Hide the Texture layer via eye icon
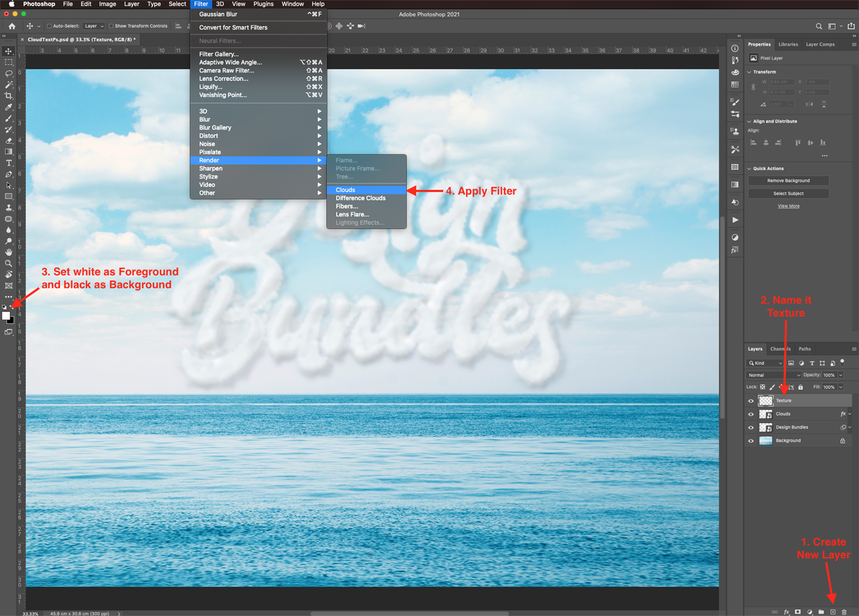 751,401
